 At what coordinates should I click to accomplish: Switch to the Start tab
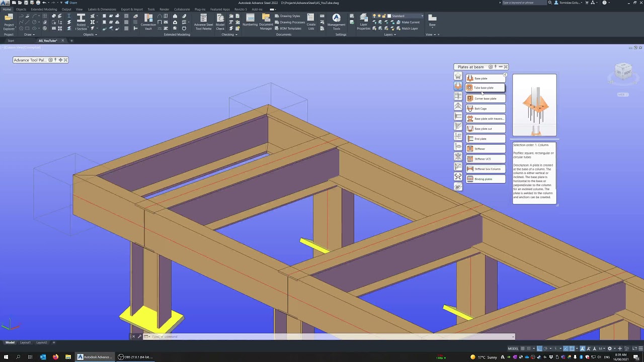[x=11, y=41]
